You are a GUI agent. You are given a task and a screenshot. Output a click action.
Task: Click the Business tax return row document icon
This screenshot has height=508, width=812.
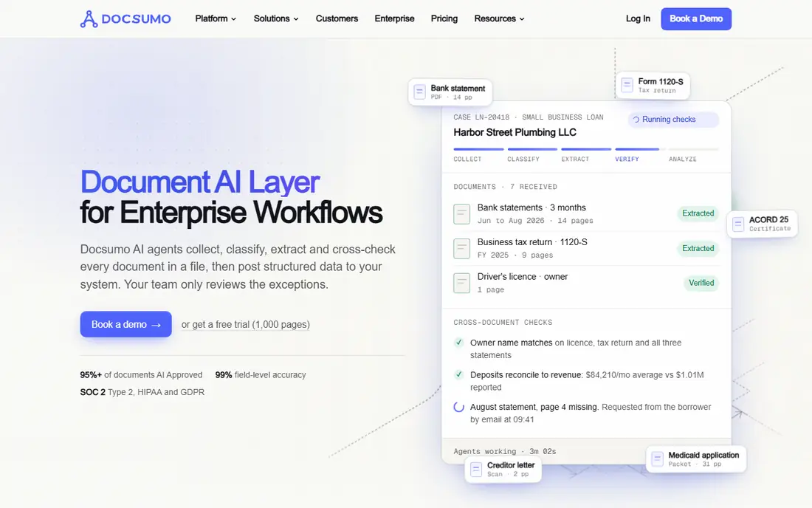coord(461,249)
